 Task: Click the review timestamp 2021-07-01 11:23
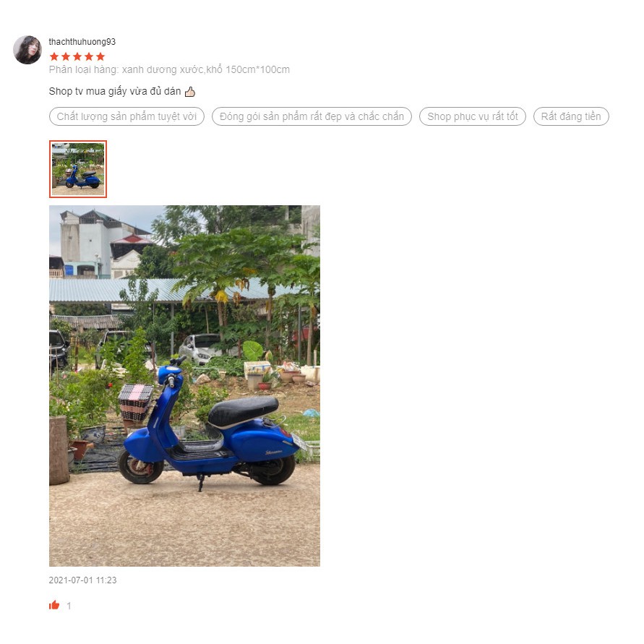tap(82, 580)
